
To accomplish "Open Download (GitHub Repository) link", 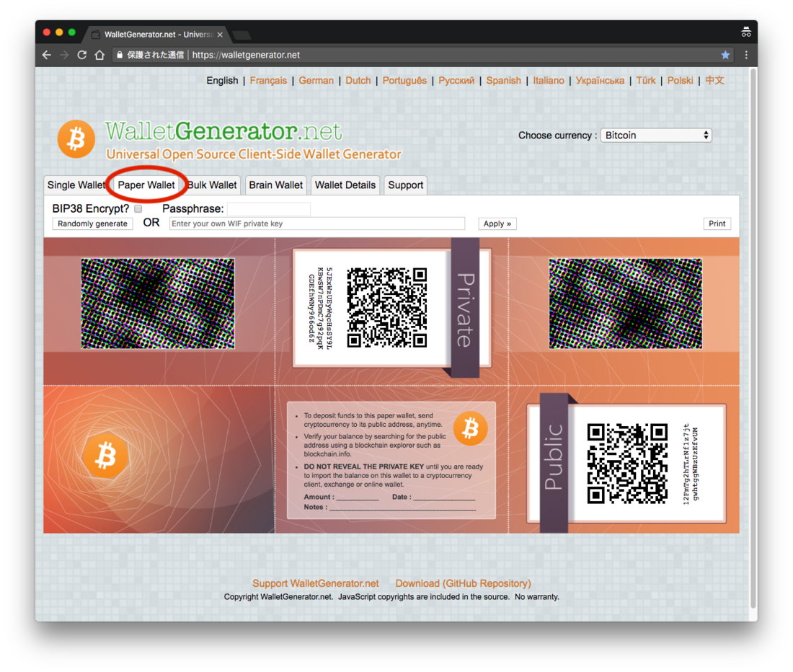I will tap(464, 583).
